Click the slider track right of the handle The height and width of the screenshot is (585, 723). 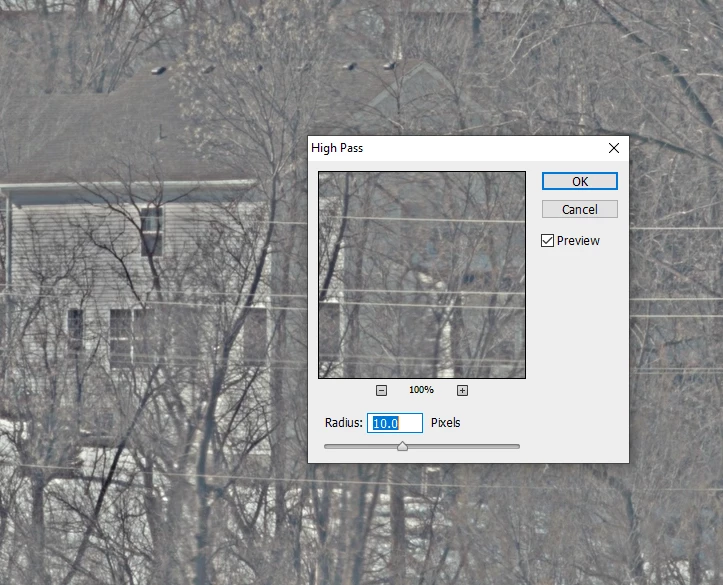pyautogui.click(x=463, y=446)
